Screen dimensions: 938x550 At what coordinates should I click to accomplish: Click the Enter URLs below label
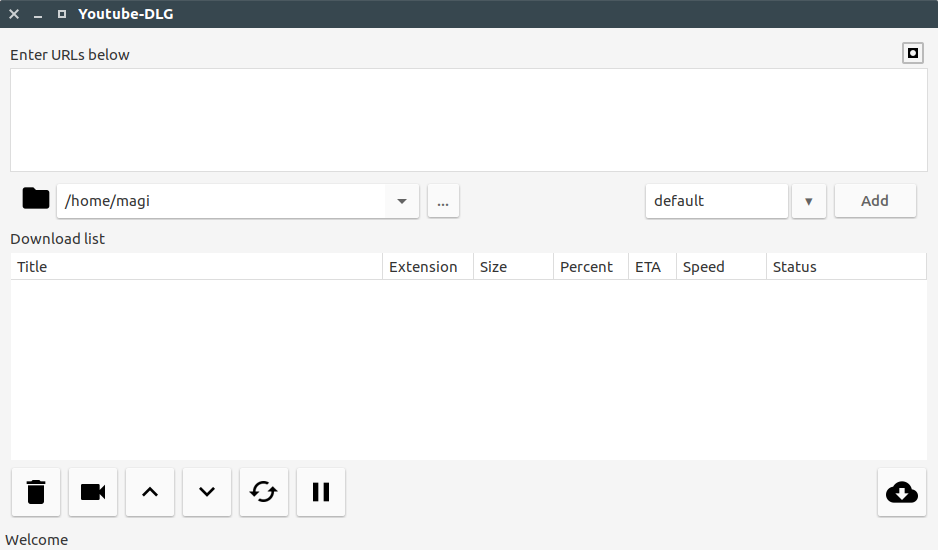[x=70, y=55]
